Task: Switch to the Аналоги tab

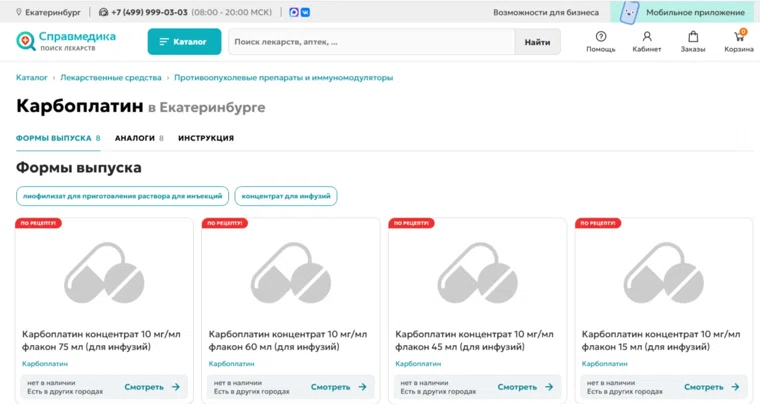Action: click(x=138, y=138)
